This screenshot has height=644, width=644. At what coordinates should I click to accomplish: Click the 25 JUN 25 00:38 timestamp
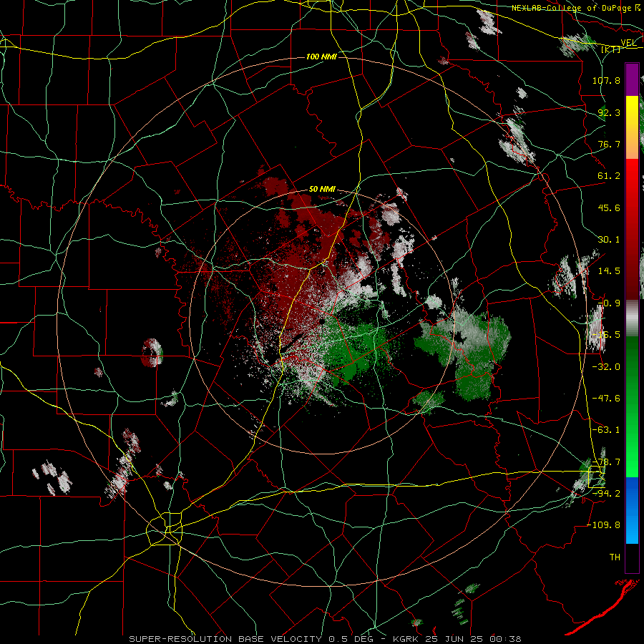click(x=472, y=639)
